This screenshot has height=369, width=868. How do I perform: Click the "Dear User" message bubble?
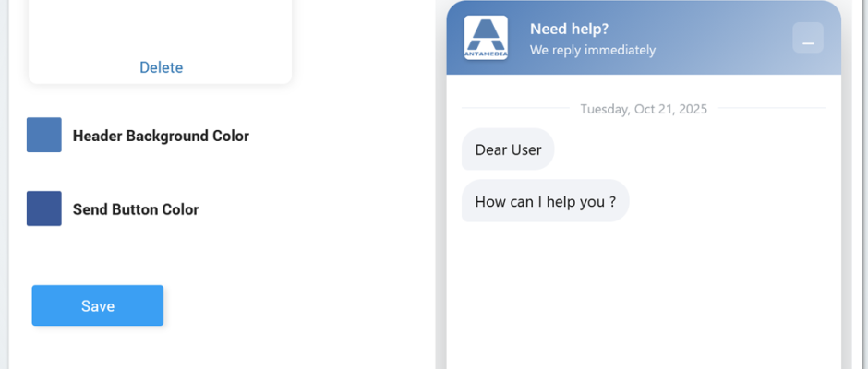coord(508,149)
